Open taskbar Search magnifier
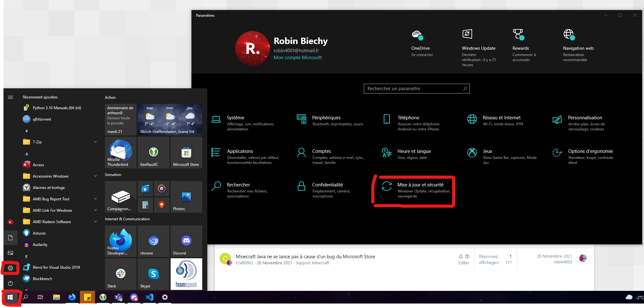Viewport: 644px width, 307px height. point(25,297)
